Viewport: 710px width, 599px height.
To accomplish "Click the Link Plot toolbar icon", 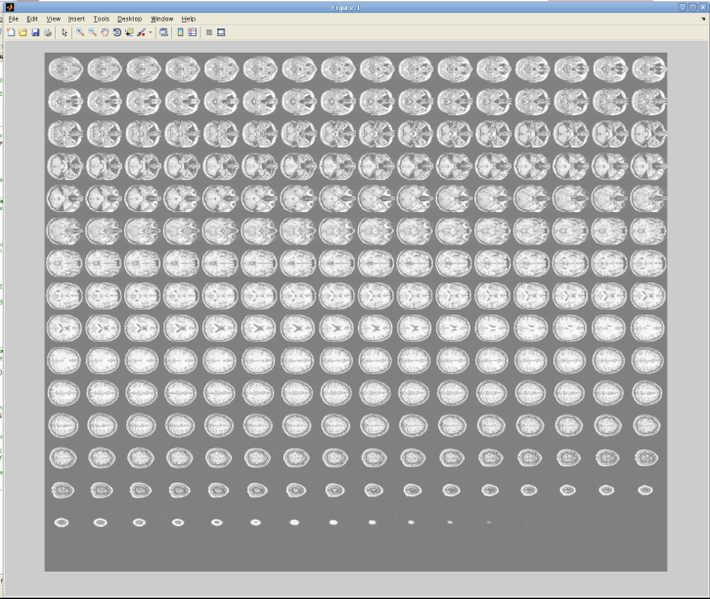I will click(x=163, y=32).
